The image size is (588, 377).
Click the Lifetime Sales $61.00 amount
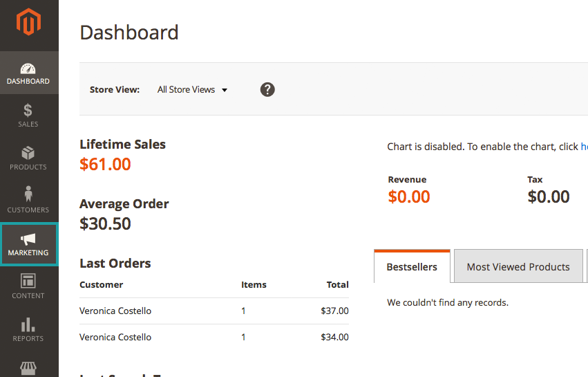[105, 165]
